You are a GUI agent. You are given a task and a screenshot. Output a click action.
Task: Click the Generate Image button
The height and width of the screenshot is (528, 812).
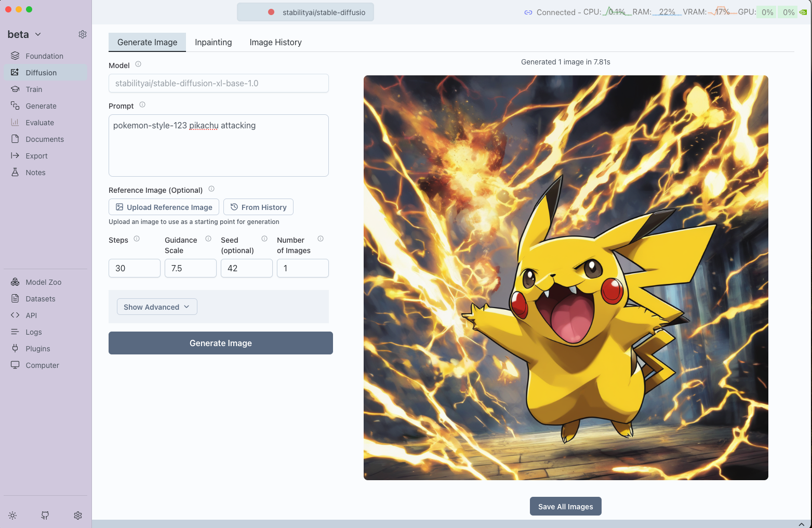pos(220,343)
